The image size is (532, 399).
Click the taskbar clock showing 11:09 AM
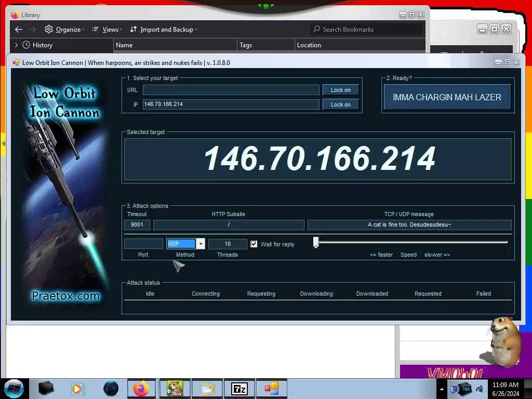pyautogui.click(x=506, y=389)
